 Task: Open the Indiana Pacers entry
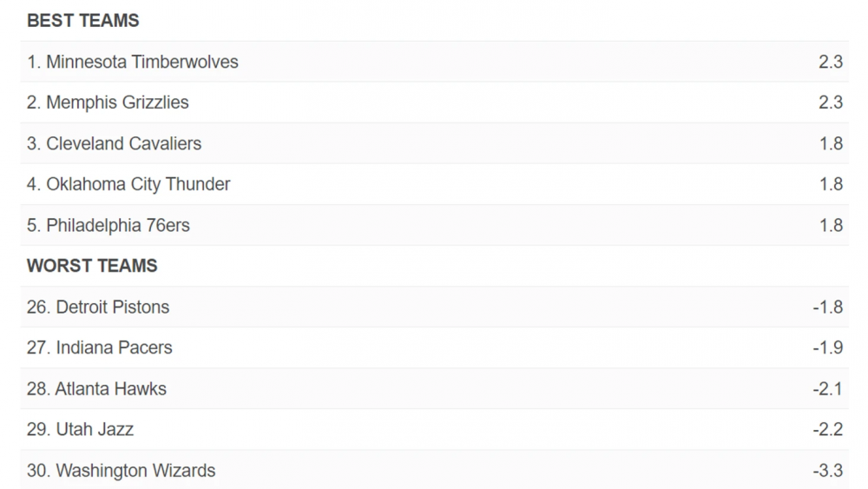114,347
